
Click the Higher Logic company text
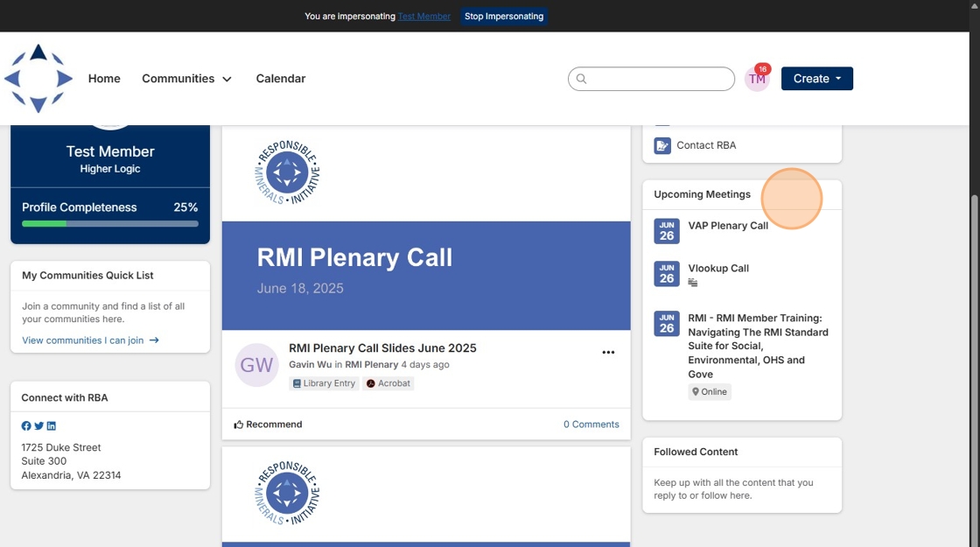click(x=110, y=169)
